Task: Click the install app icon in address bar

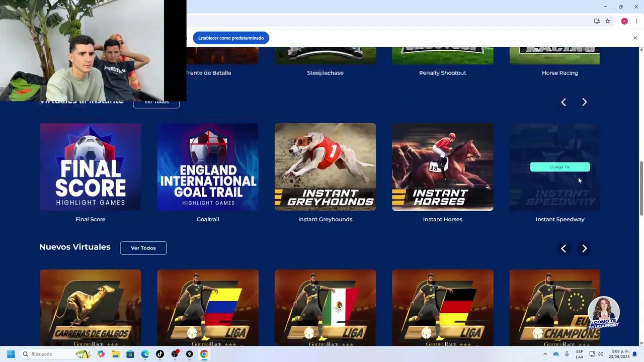Action: [597, 21]
